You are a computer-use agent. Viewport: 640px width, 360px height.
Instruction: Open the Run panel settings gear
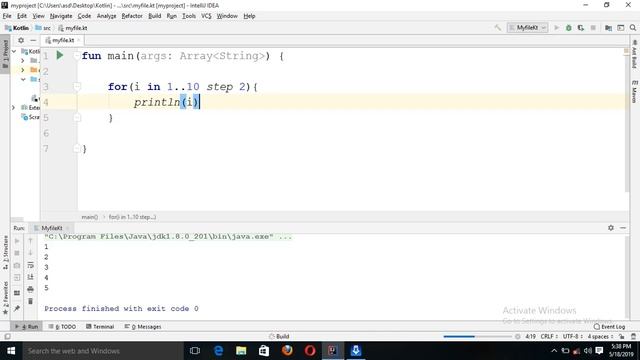pyautogui.click(x=611, y=228)
